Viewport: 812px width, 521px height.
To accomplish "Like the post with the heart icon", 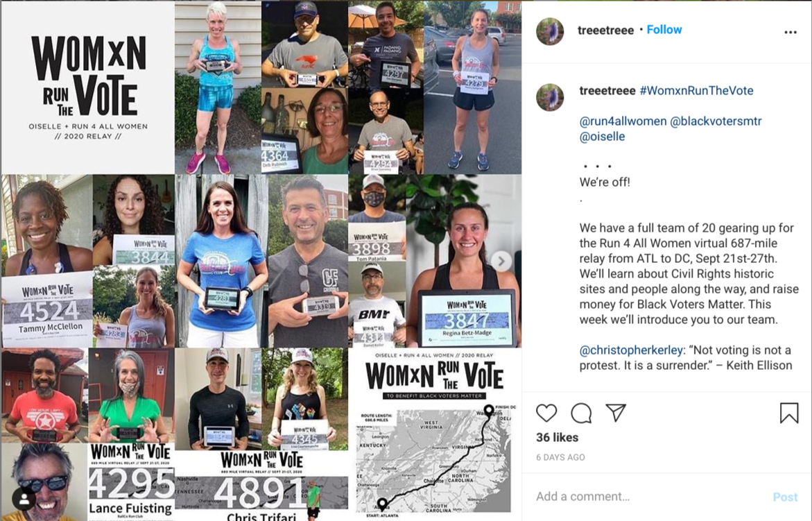I will click(x=546, y=413).
